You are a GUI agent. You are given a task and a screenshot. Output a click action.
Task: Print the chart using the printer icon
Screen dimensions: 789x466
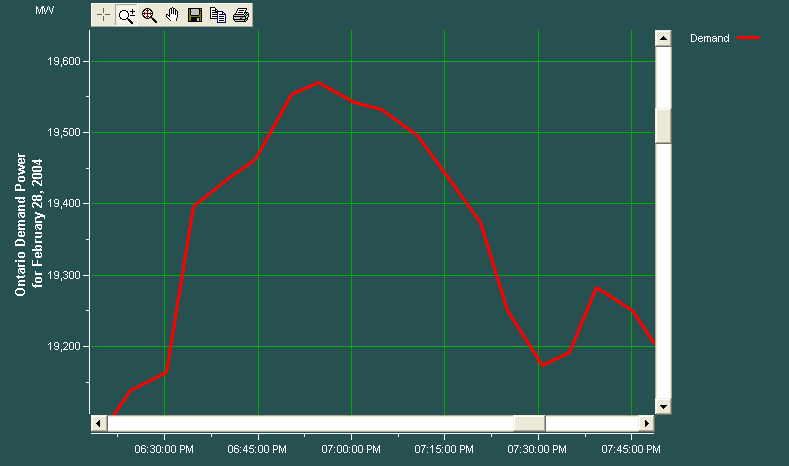tap(241, 15)
